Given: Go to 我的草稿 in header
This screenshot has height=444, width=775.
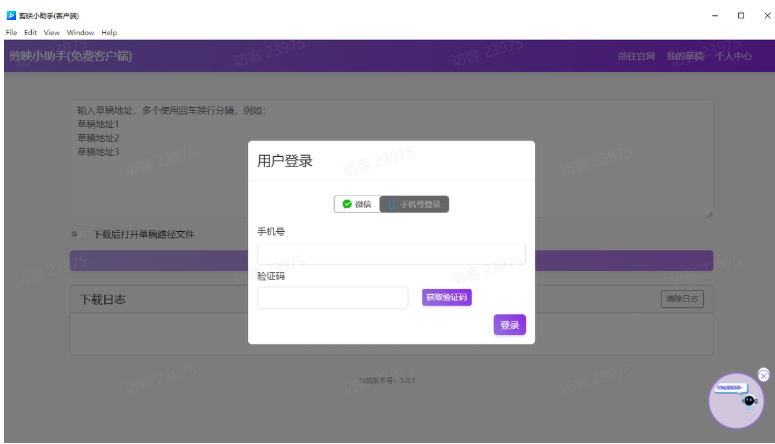Looking at the screenshot, I should tap(685, 56).
